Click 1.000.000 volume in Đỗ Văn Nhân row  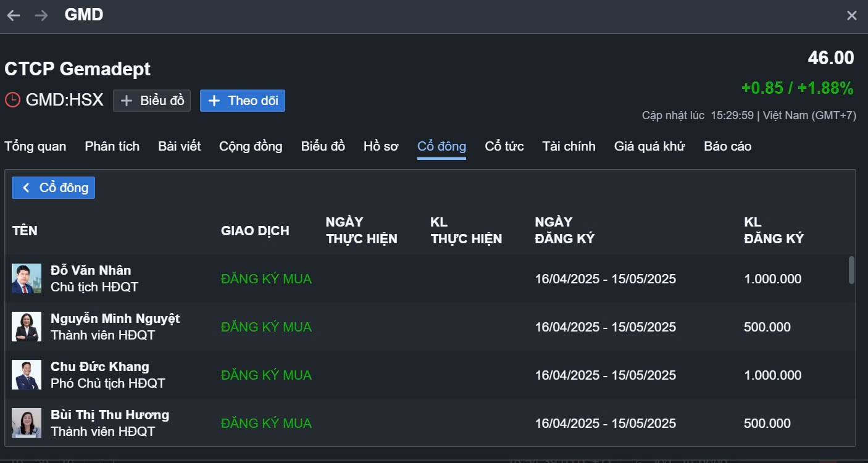[x=773, y=279]
